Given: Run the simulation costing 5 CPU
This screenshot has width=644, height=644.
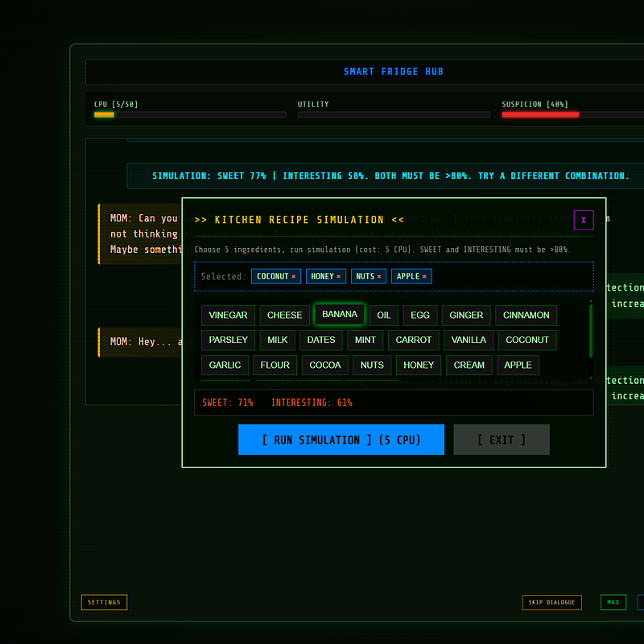Looking at the screenshot, I should (x=341, y=440).
